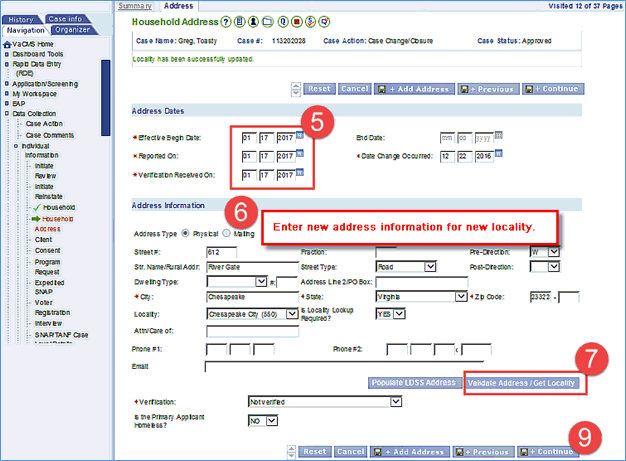Click the top Add Address button

click(x=414, y=89)
